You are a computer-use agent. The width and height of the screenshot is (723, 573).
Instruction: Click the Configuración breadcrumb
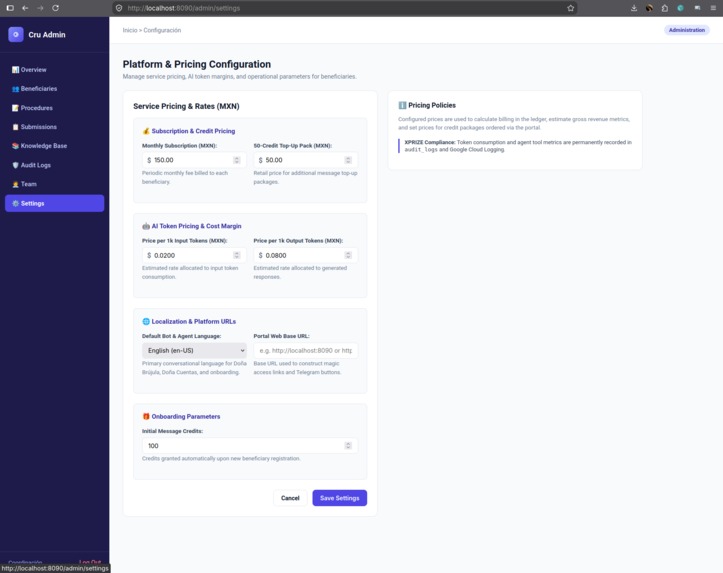coord(162,30)
